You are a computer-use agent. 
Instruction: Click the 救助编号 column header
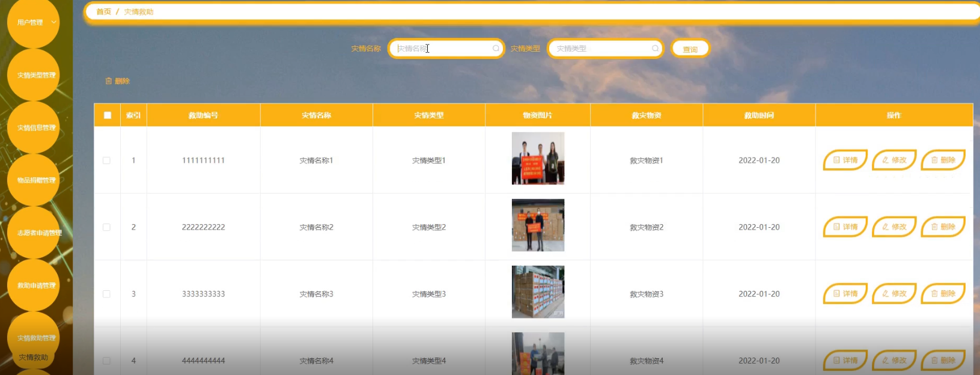pyautogui.click(x=204, y=115)
